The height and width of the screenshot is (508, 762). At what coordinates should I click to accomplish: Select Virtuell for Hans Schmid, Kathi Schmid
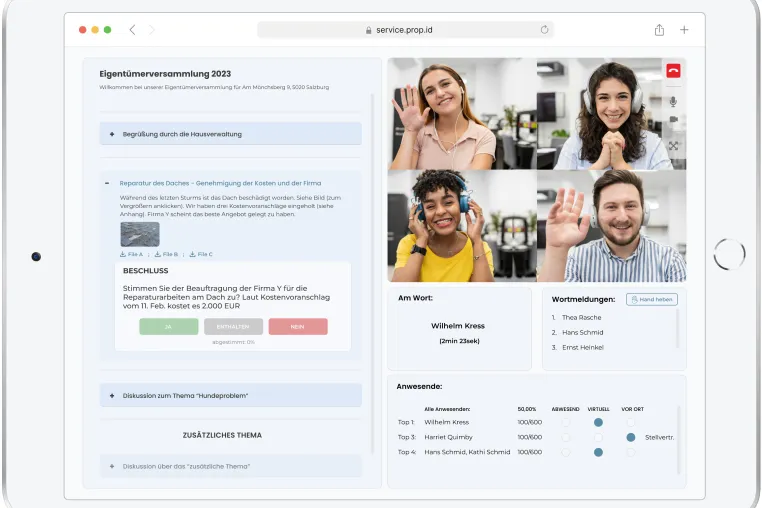click(598, 452)
